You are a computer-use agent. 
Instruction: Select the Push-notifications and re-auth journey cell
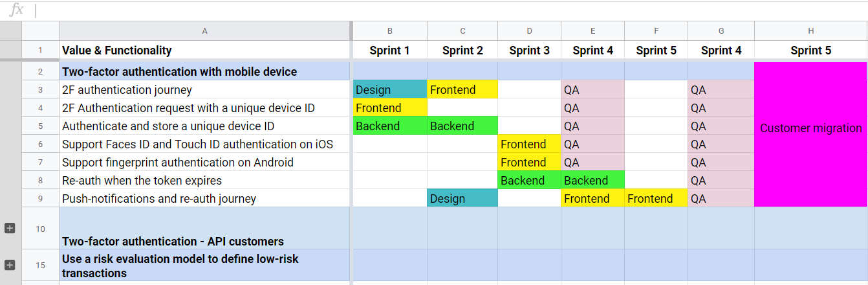point(205,199)
